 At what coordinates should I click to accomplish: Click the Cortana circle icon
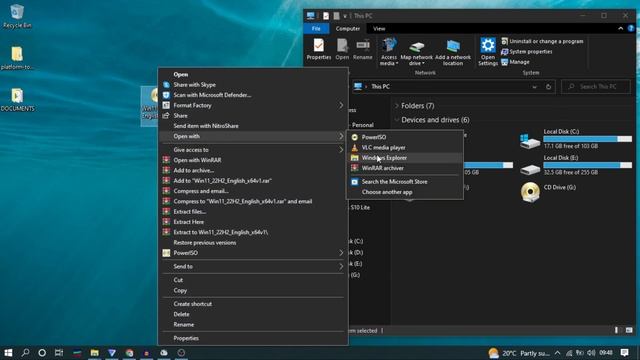click(42, 353)
